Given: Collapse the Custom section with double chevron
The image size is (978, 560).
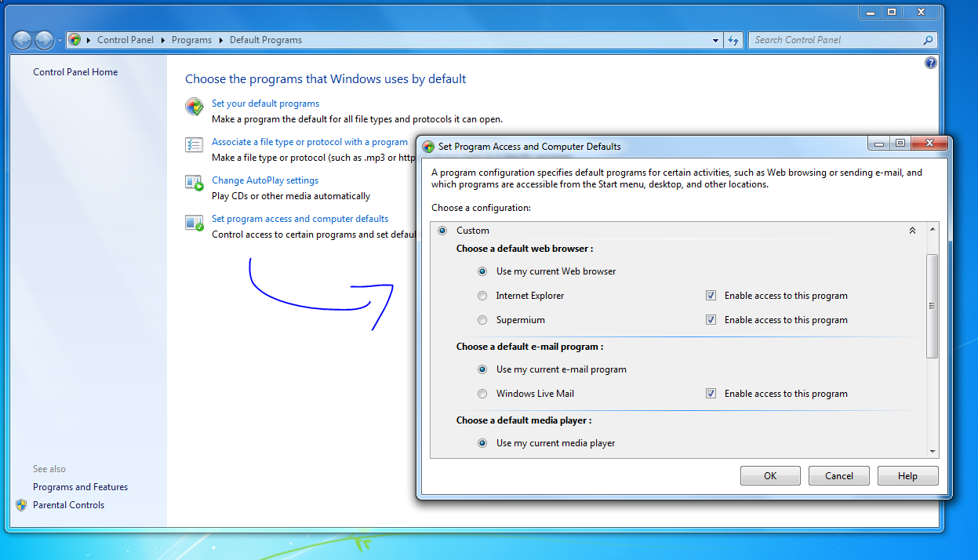Looking at the screenshot, I should (x=912, y=231).
